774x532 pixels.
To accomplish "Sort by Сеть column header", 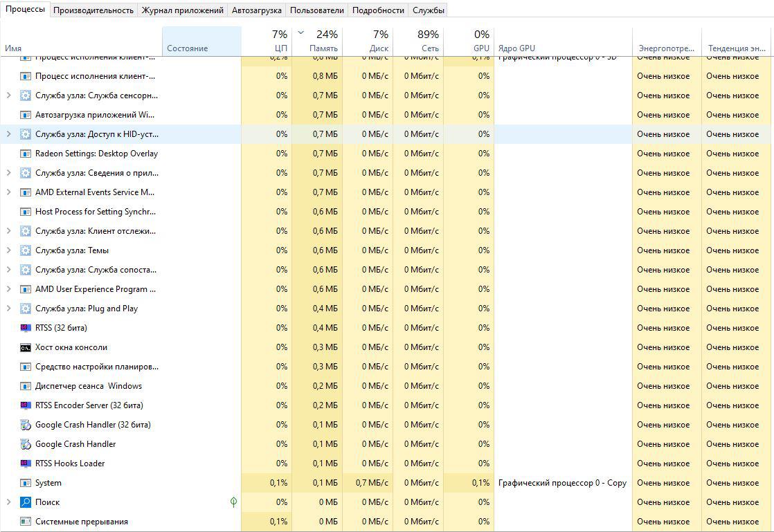I will 418,42.
